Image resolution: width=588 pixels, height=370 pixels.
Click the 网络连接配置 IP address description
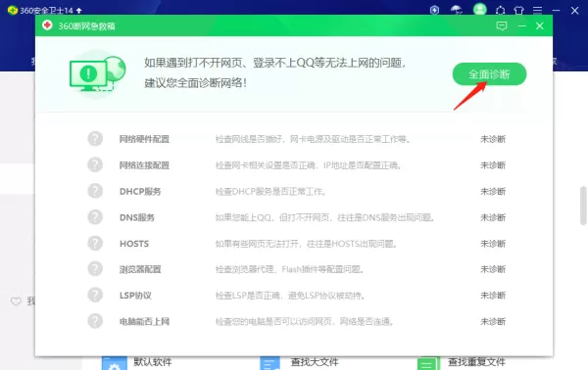[x=309, y=165]
